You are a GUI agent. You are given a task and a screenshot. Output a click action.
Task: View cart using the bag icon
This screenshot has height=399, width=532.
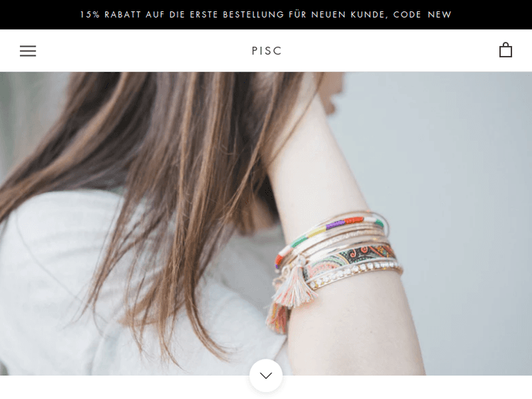(506, 50)
